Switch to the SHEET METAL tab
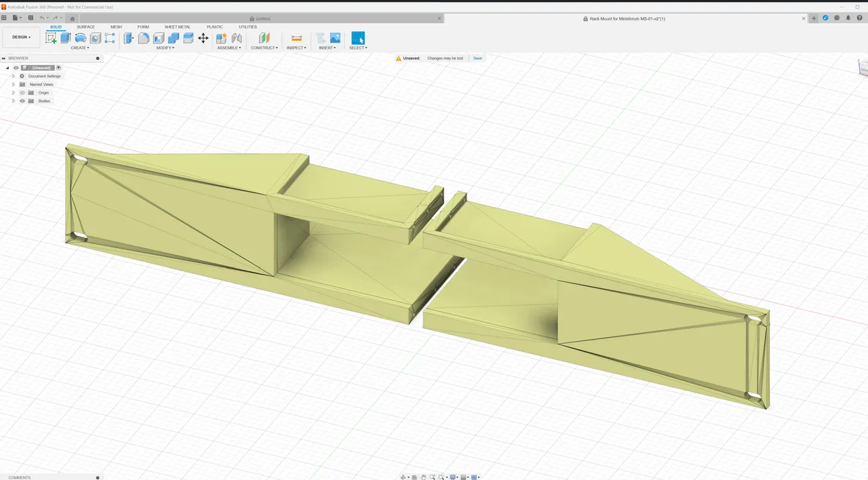The height and width of the screenshot is (480, 868). (x=177, y=27)
